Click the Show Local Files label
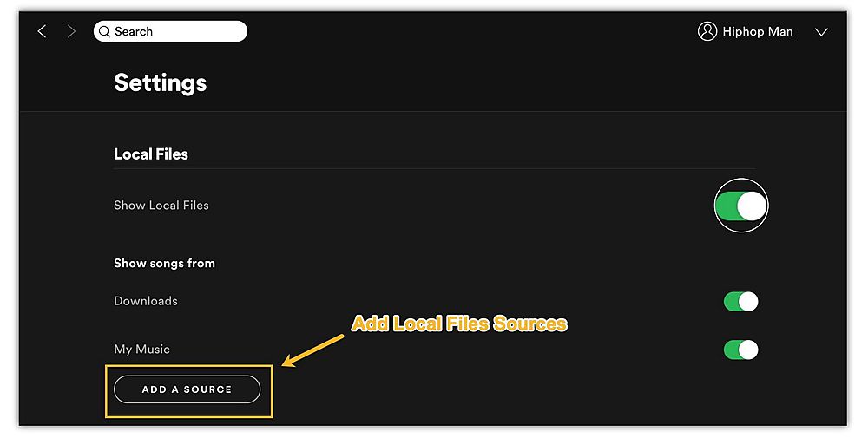The width and height of the screenshot is (868, 438). pos(161,206)
